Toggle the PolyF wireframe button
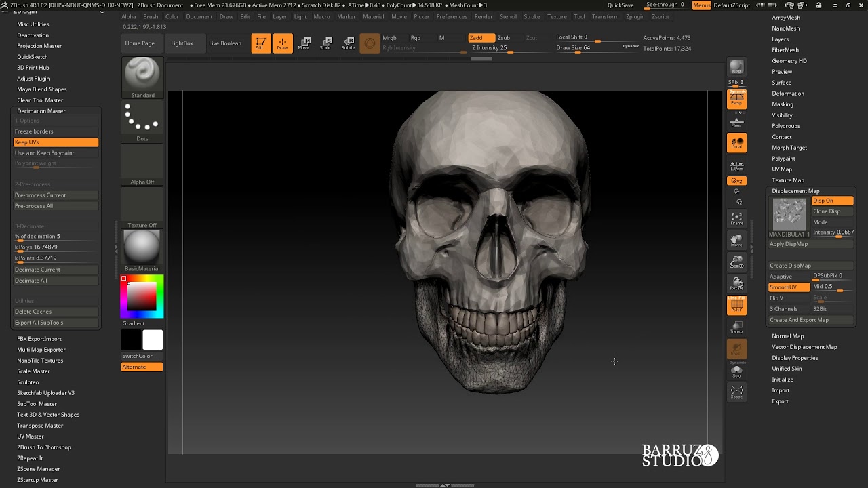This screenshot has height=488, width=868. coord(736,306)
